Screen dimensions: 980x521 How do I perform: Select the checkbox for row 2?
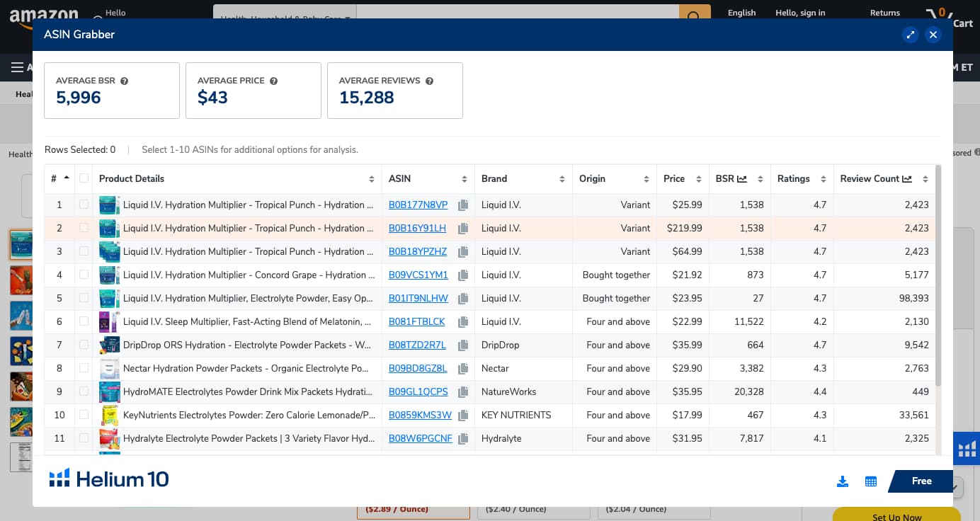[x=84, y=228]
